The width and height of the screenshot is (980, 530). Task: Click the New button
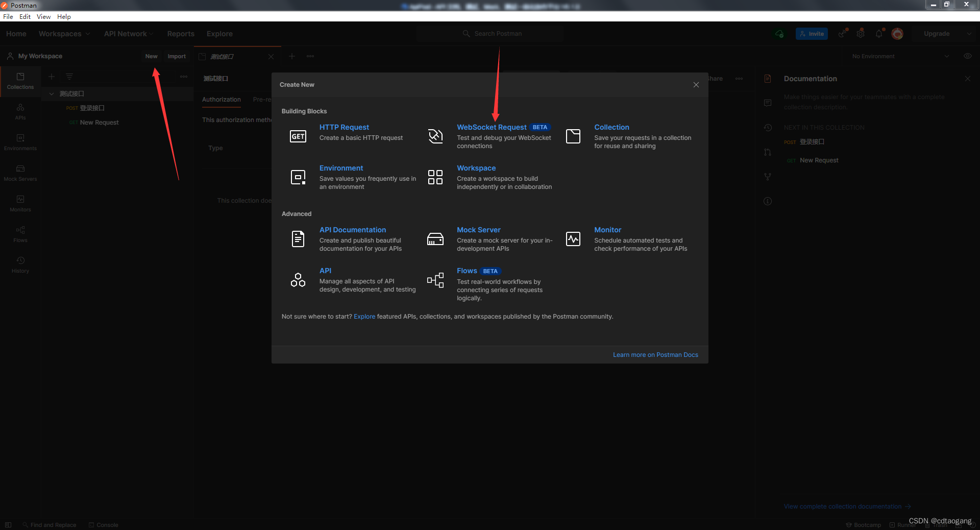coord(151,56)
